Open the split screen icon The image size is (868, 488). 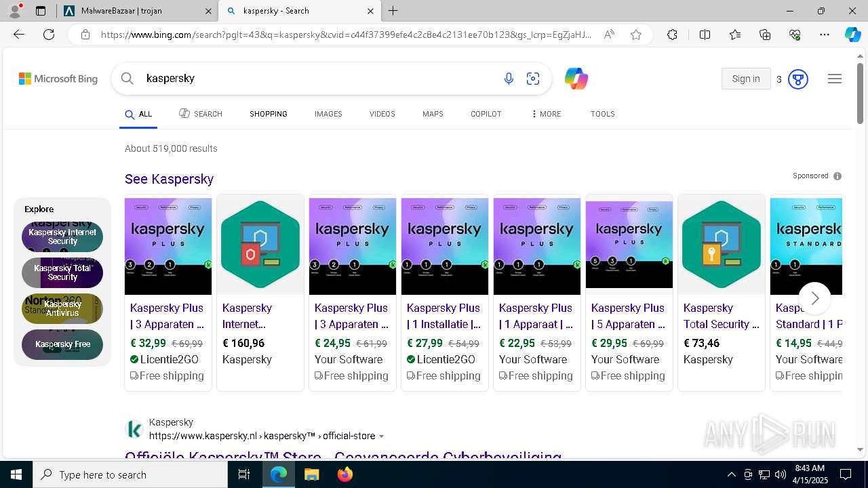coord(705,35)
